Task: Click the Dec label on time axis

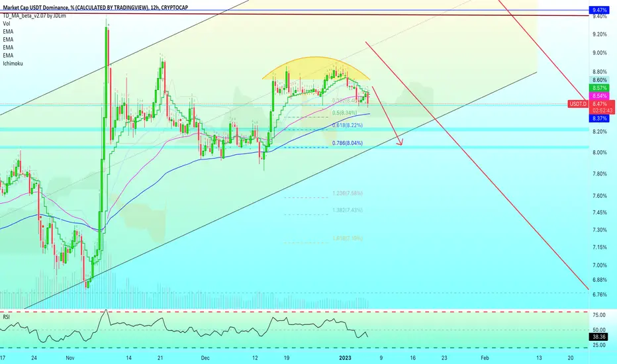Action: tap(205, 358)
